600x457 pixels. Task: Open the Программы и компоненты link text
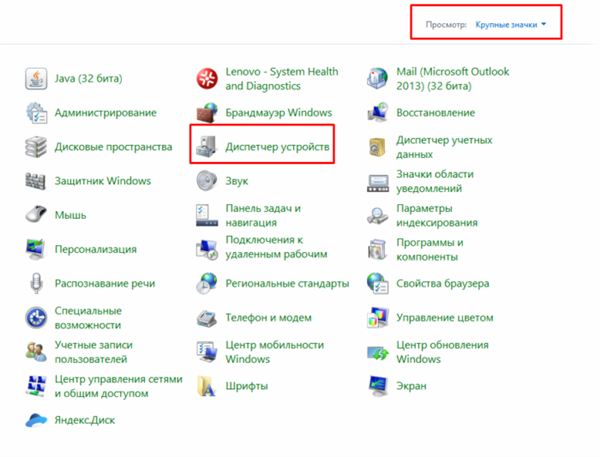tap(430, 249)
